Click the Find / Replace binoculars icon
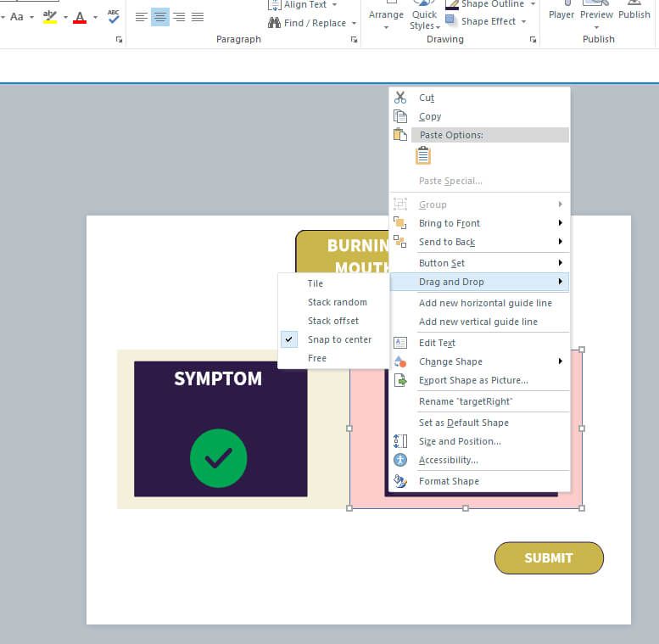This screenshot has width=659, height=644. (274, 23)
